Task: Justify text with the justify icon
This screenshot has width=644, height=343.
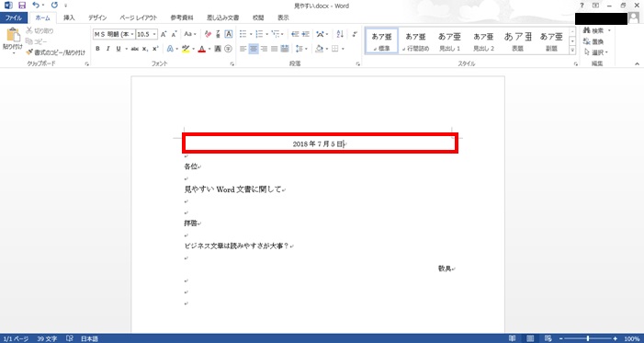Action: click(274, 49)
